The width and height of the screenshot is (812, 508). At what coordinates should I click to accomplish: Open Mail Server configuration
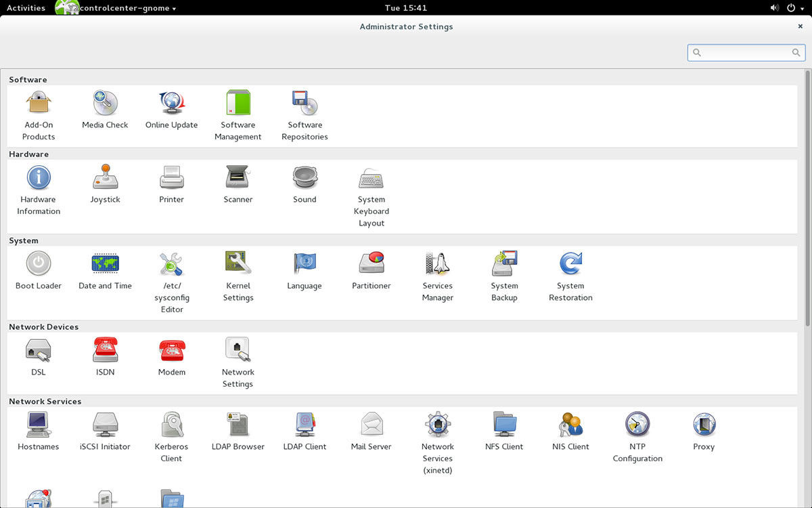tap(371, 431)
